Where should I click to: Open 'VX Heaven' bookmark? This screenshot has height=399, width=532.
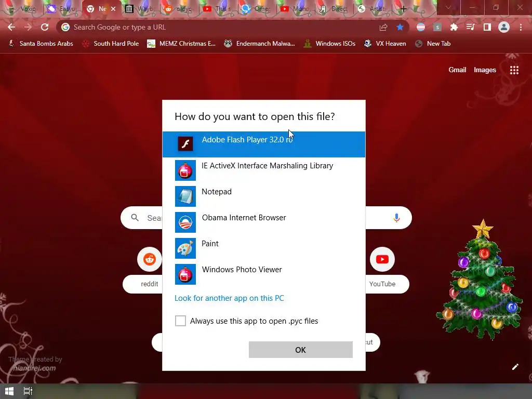click(385, 44)
